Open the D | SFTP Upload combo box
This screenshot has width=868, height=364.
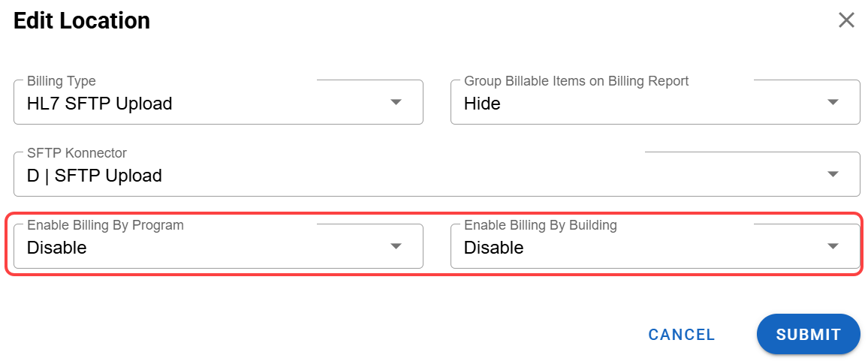tap(95, 176)
